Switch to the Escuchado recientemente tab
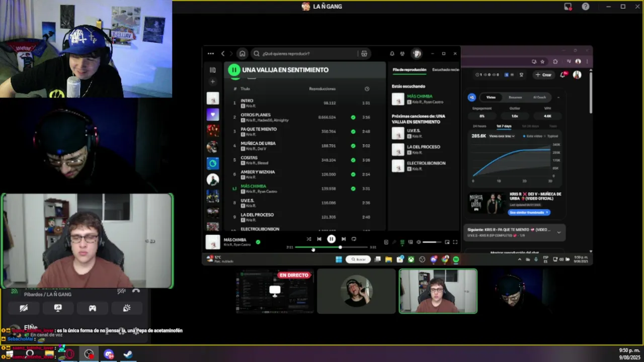The height and width of the screenshot is (362, 644). (x=446, y=70)
